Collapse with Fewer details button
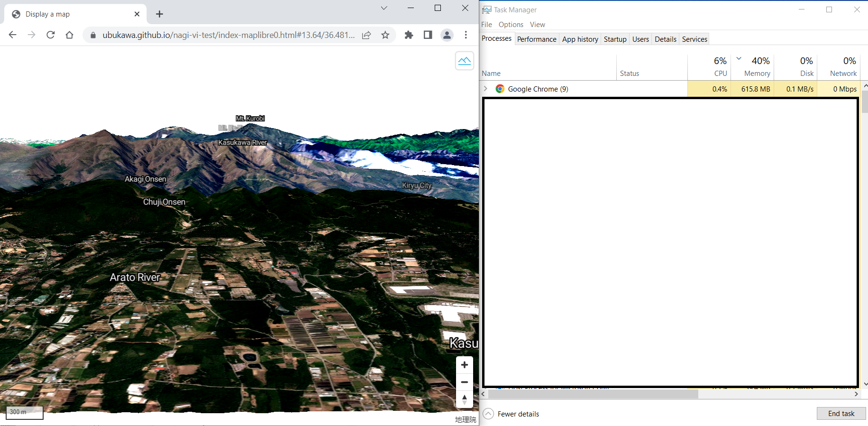Image resolution: width=868 pixels, height=426 pixels. pyautogui.click(x=511, y=414)
